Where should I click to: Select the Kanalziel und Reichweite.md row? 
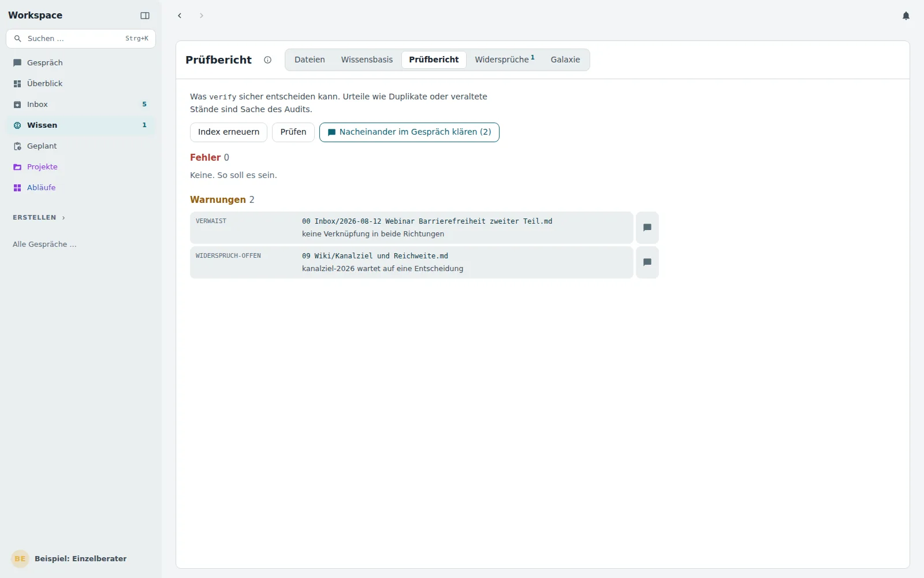coord(412,262)
